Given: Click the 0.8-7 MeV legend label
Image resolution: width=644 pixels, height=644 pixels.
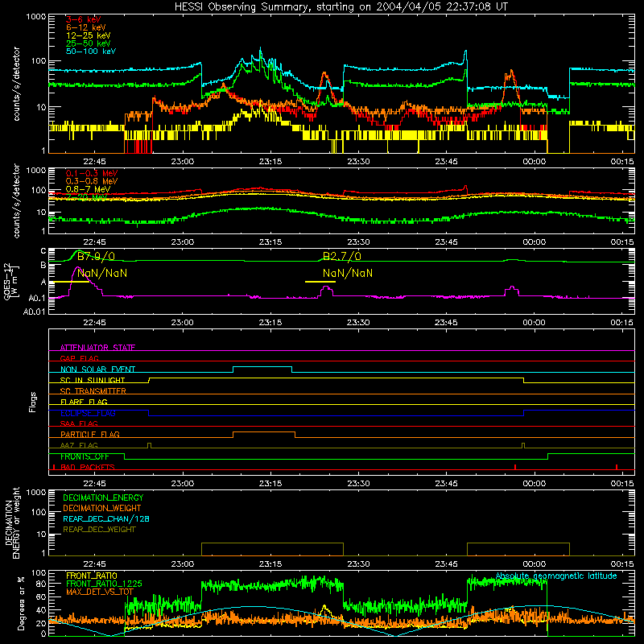Looking at the screenshot, I should pos(88,189).
